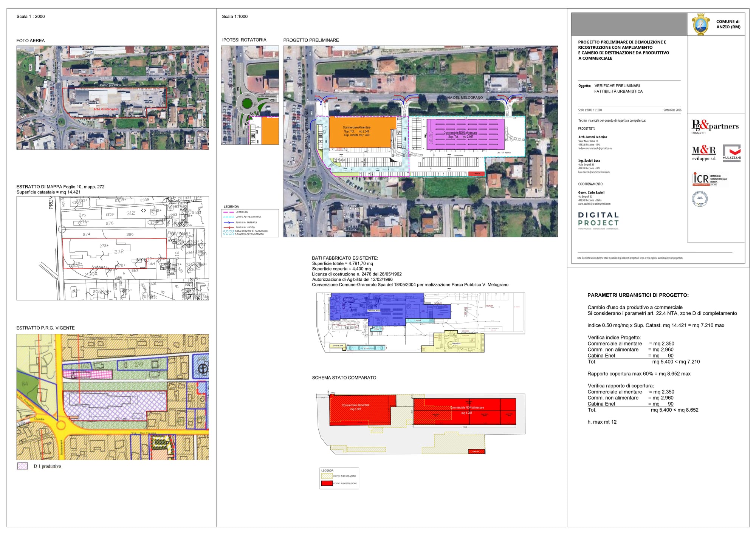Click the P&partners Progetti logo
The width and height of the screenshot is (756, 534).
click(x=715, y=127)
